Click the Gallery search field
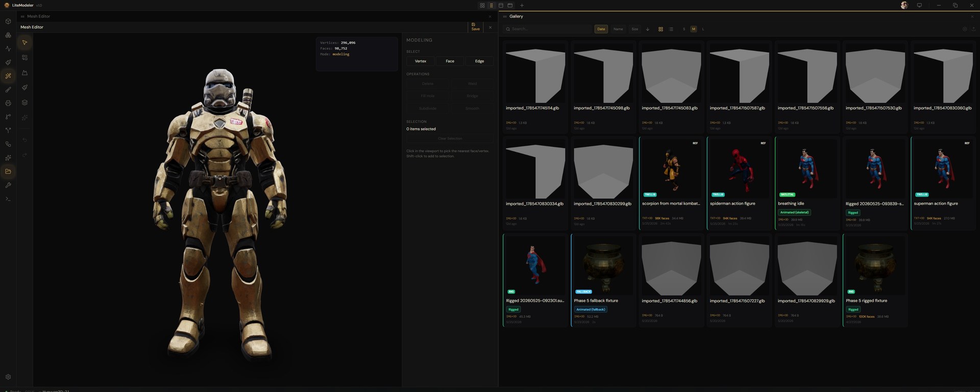Image resolution: width=980 pixels, height=392 pixels. [x=548, y=29]
